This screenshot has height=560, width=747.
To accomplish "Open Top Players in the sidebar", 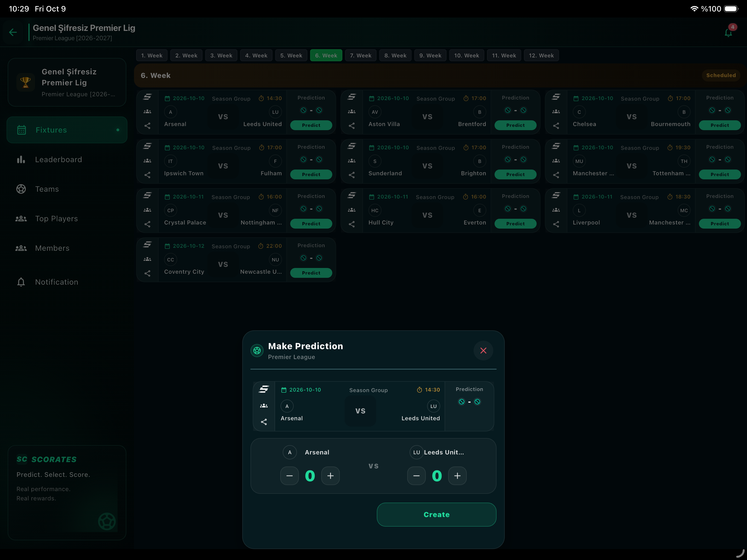I will (67, 218).
